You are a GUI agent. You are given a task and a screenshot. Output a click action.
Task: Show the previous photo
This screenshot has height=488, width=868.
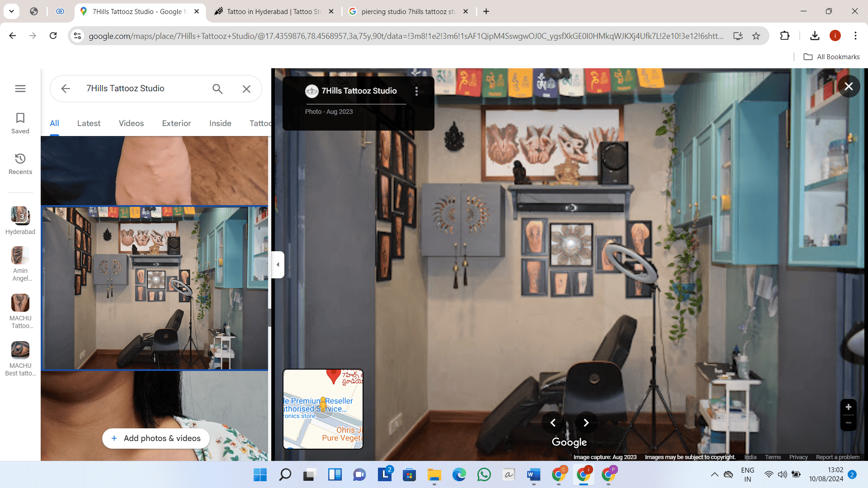tap(553, 423)
